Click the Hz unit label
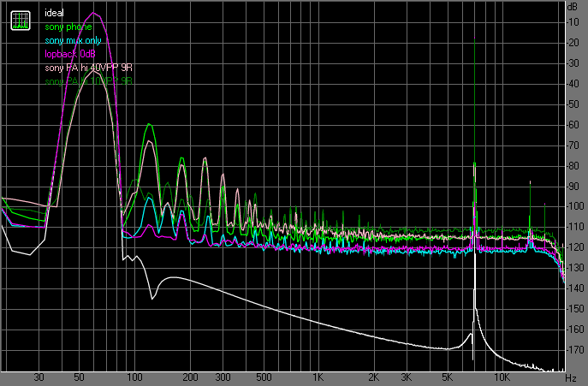The height and width of the screenshot is (386, 588). click(571, 377)
